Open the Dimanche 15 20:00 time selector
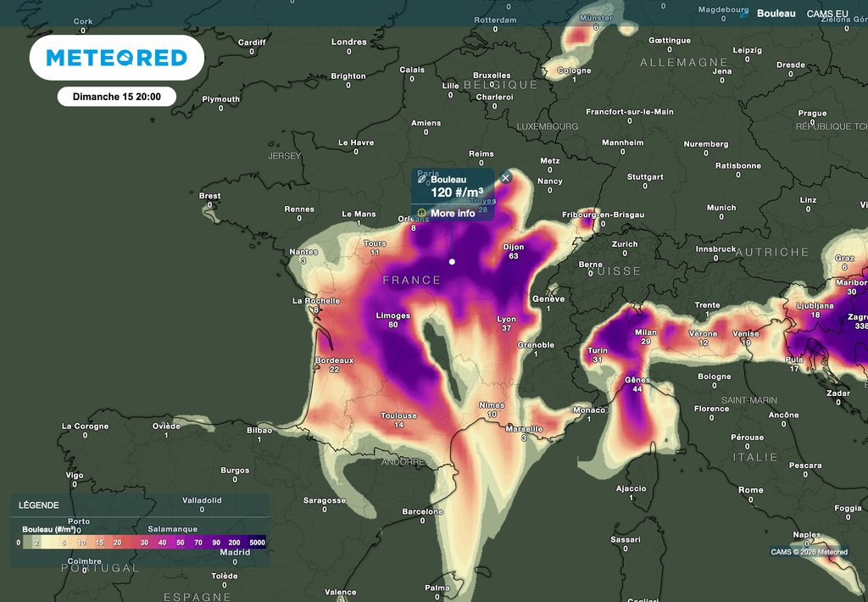 point(116,96)
